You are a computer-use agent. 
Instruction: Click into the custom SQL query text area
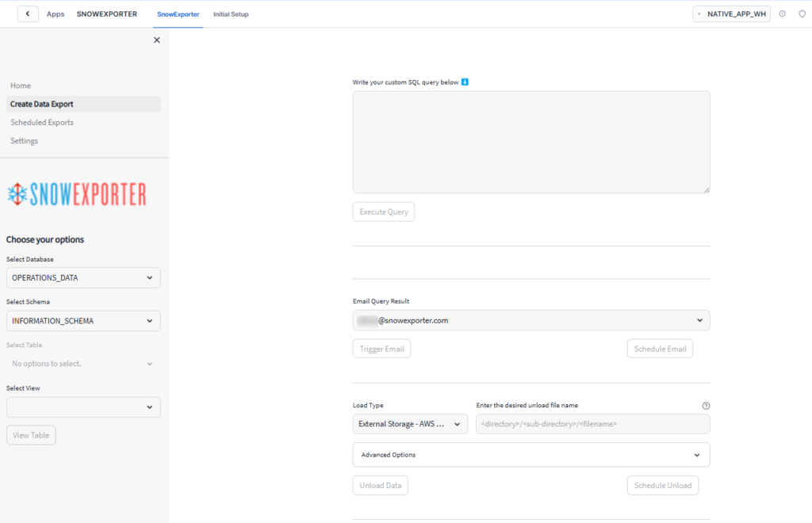(530, 142)
